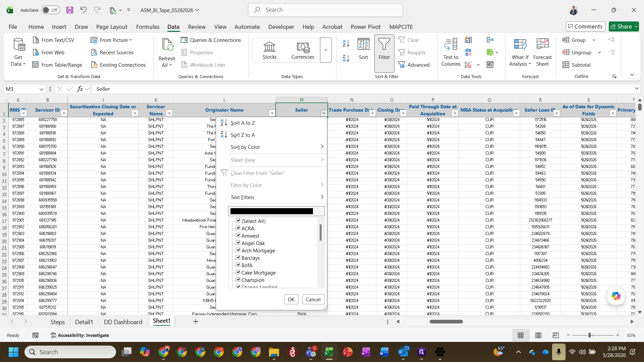Click horizontal sheet scrollbar thumb
Image resolution: width=644 pixels, height=362 pixels.
[x=446, y=321]
